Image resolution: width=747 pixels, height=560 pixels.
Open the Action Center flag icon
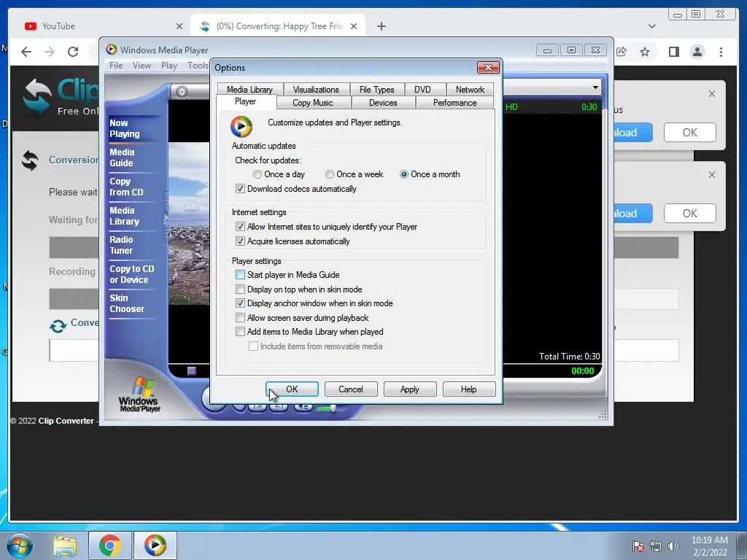[638, 546]
